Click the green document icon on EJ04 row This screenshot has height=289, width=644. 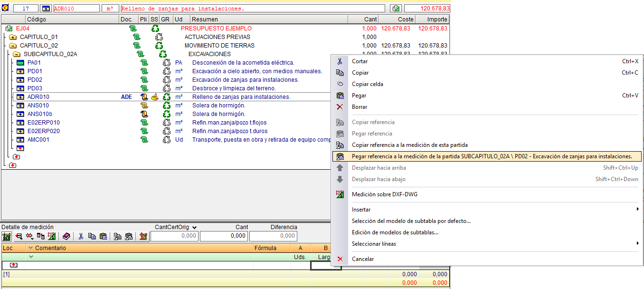133,29
